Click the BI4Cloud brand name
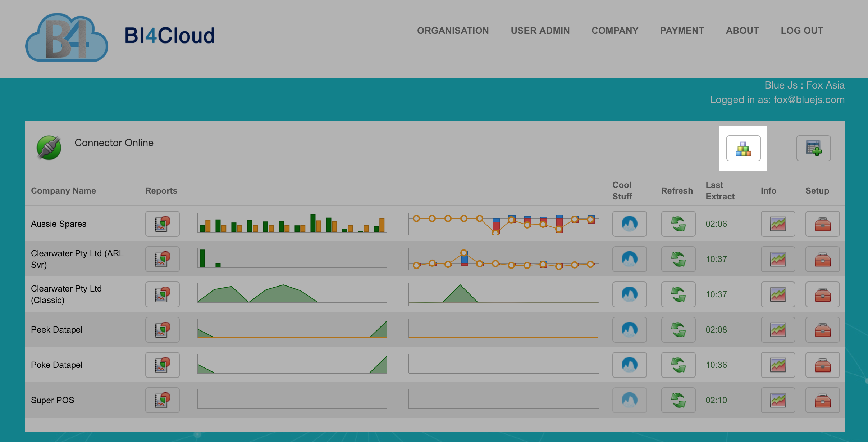The width and height of the screenshot is (868, 442). pos(169,36)
